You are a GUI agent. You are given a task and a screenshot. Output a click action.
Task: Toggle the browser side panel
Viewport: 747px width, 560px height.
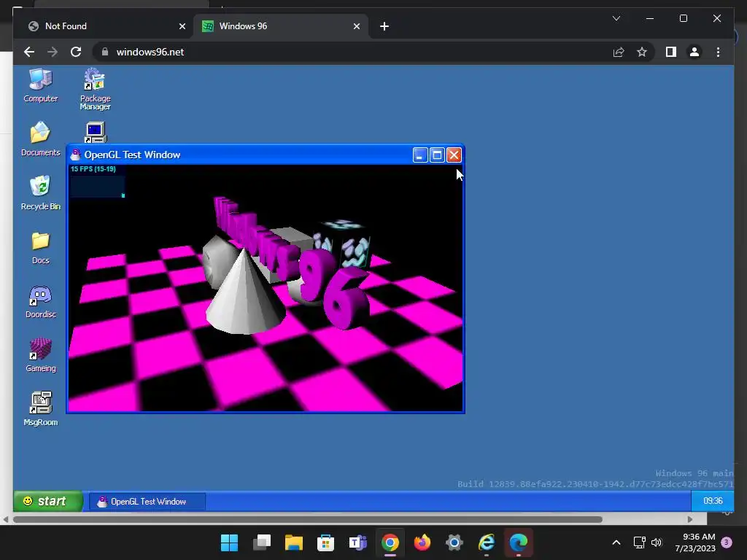click(671, 52)
